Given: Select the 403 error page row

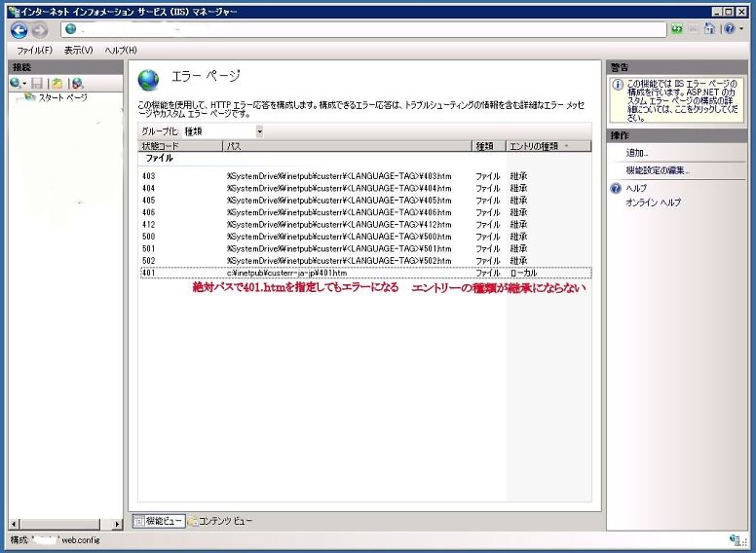Looking at the screenshot, I should click(365, 176).
